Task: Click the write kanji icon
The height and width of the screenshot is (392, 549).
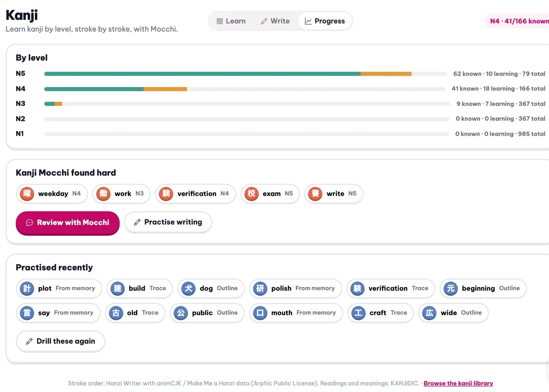Action: [315, 194]
